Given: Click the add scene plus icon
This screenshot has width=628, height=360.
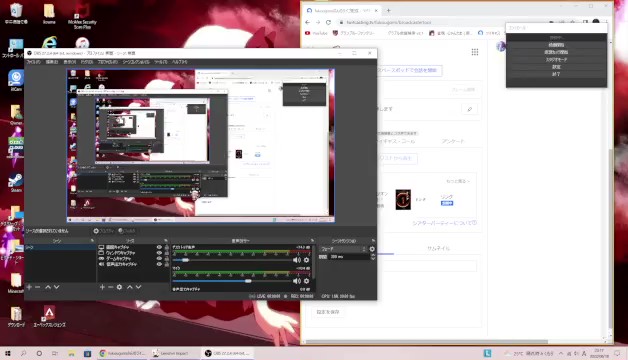Looking at the screenshot, I should (29, 287).
